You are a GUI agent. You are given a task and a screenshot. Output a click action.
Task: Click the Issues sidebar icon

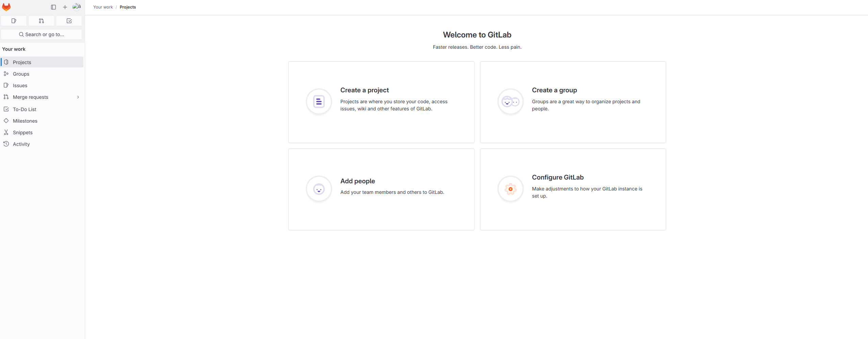[6, 85]
